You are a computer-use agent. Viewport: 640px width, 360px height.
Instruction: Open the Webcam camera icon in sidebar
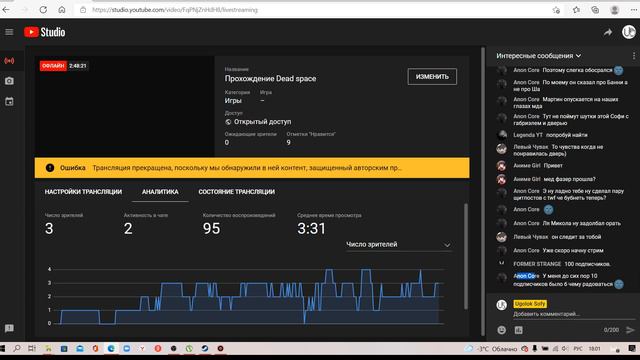pyautogui.click(x=9, y=81)
